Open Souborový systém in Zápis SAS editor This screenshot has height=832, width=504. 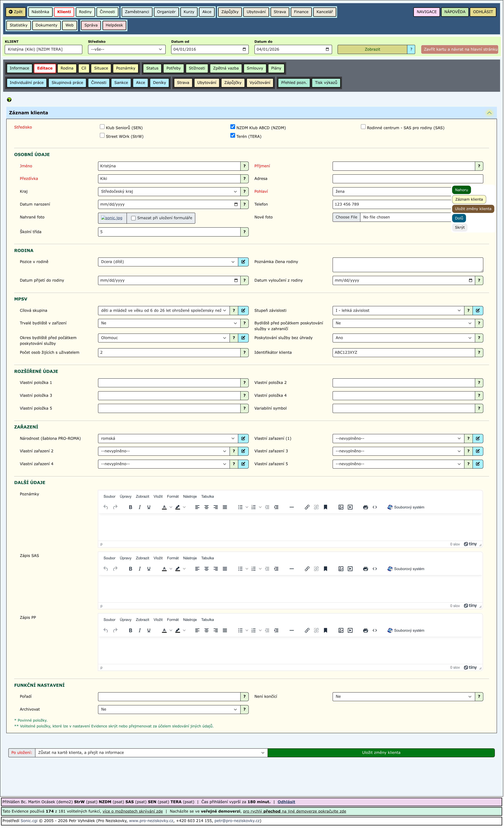(x=406, y=569)
